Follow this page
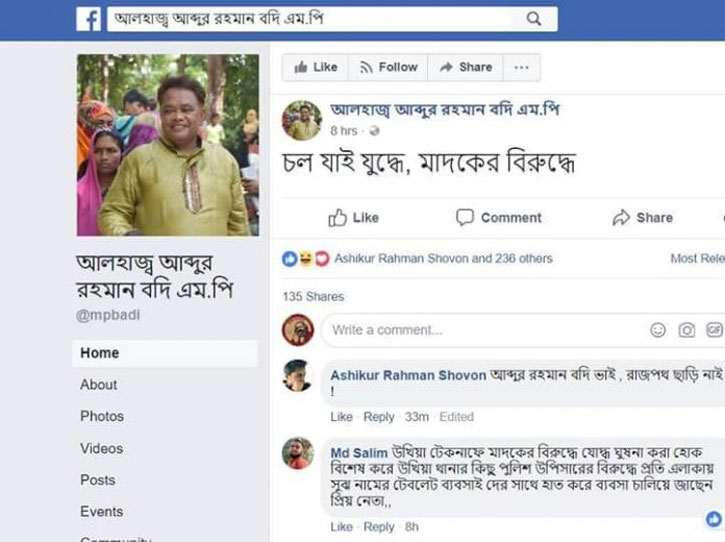The image size is (725, 542). 388,68
